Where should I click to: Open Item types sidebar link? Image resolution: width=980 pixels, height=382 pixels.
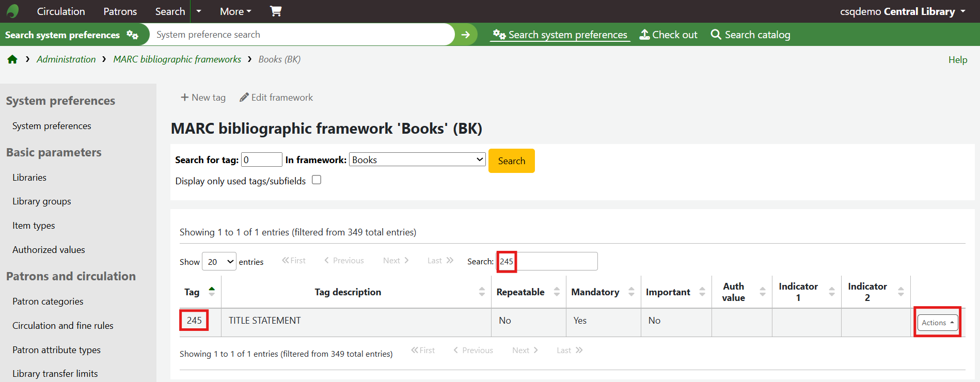pos(34,226)
